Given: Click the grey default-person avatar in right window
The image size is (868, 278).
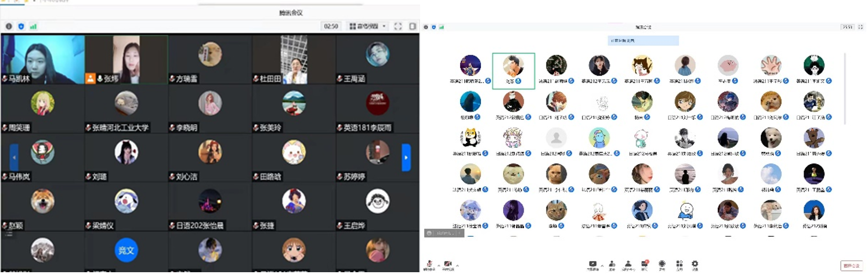Looking at the screenshot, I should (556, 138).
